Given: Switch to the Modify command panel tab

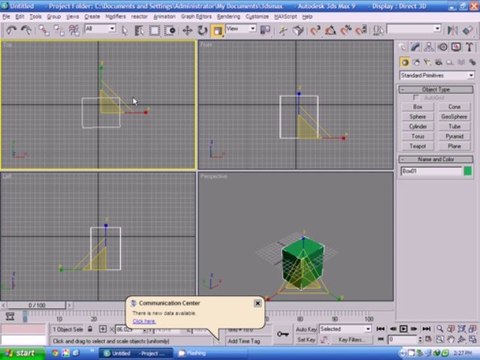Looking at the screenshot, I should pyautogui.click(x=415, y=47).
